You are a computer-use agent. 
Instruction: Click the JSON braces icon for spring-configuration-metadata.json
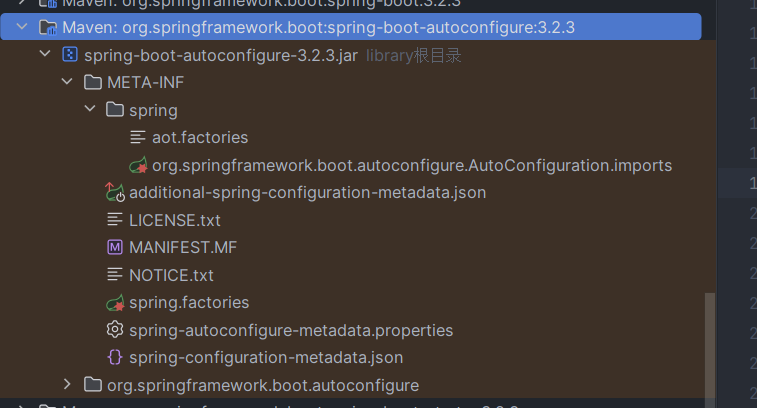115,357
